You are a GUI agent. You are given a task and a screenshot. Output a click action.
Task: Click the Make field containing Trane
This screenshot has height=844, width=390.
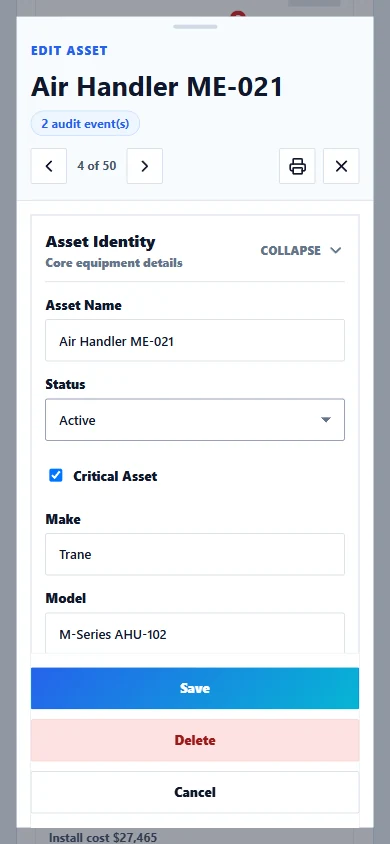tap(195, 554)
